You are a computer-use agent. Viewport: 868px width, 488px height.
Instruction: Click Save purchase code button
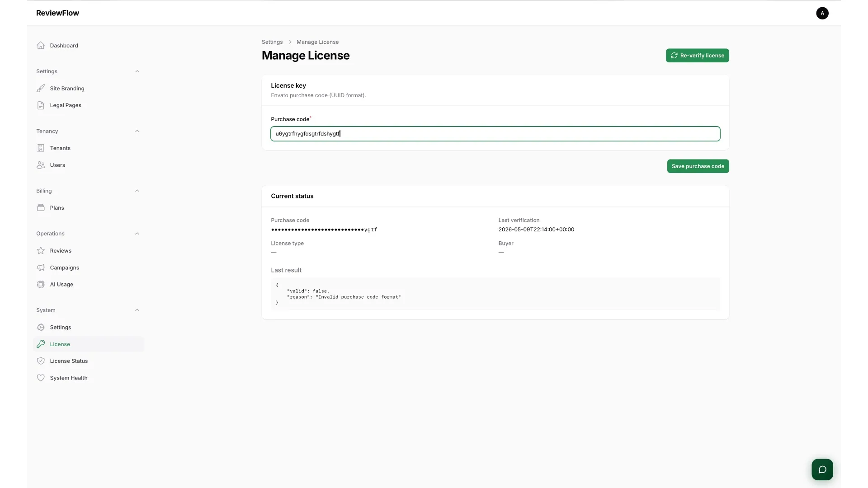(698, 166)
